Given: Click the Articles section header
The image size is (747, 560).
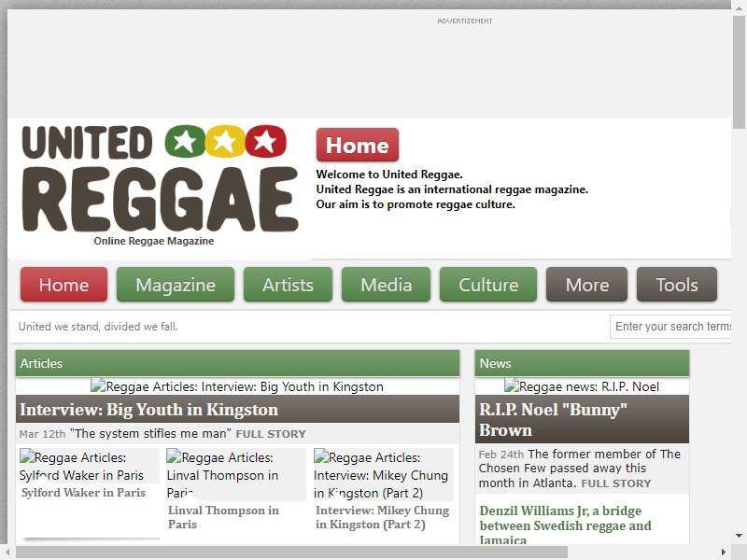Looking at the screenshot, I should point(238,363).
